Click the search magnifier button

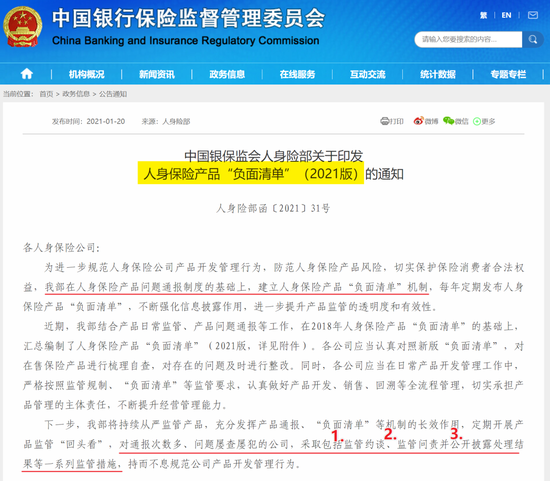pyautogui.click(x=533, y=39)
